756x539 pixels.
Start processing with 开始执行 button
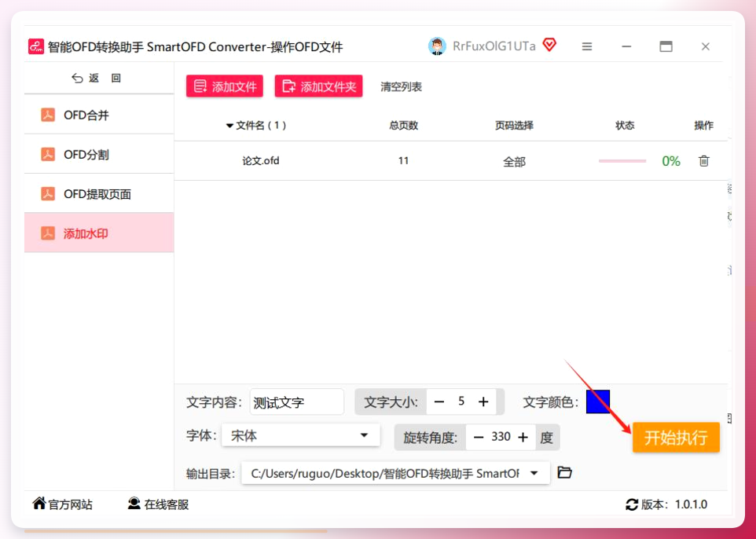676,438
